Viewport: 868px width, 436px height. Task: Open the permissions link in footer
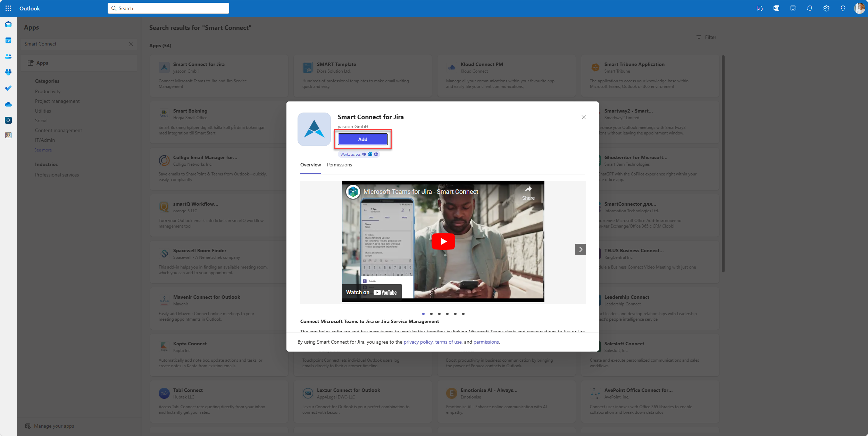coord(486,342)
